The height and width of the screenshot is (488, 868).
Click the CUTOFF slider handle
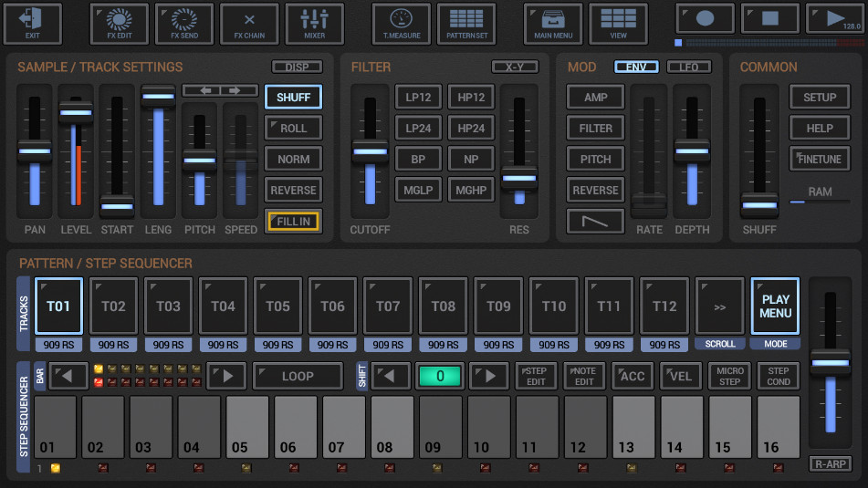pos(370,151)
